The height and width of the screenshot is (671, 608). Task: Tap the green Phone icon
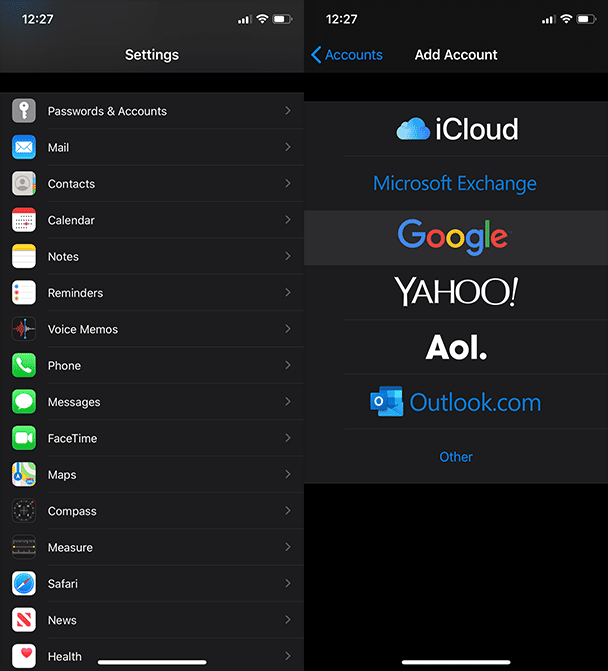24,365
